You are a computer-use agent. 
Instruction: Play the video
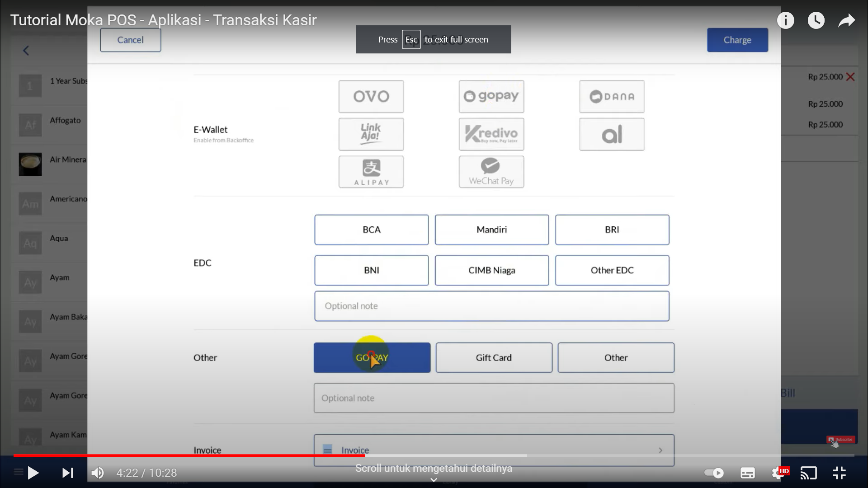tap(33, 473)
